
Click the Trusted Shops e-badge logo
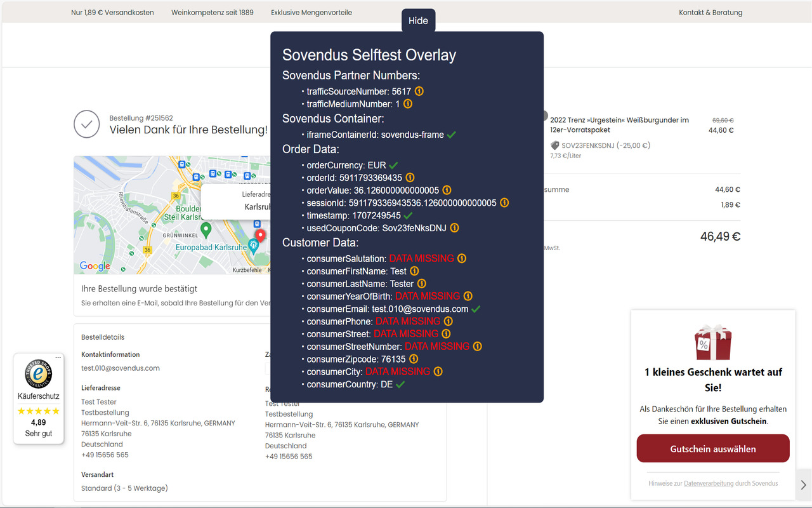click(x=39, y=375)
